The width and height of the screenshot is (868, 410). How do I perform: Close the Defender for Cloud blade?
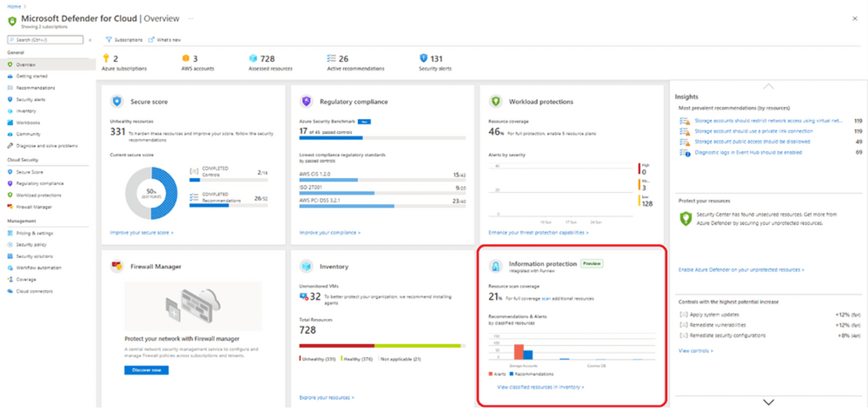855,19
